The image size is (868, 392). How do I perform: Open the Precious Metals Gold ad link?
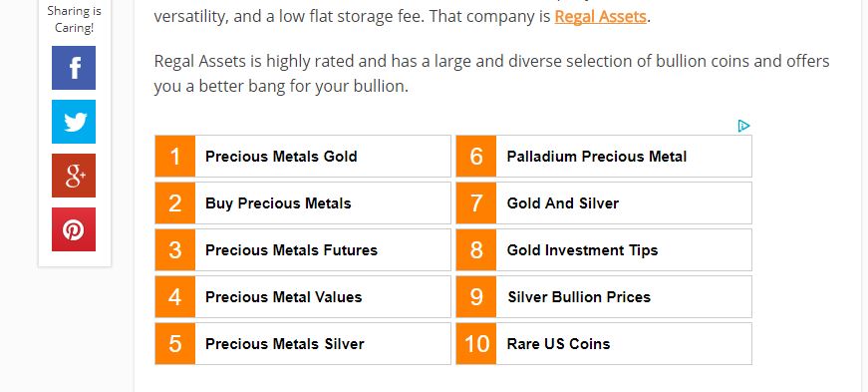click(303, 157)
